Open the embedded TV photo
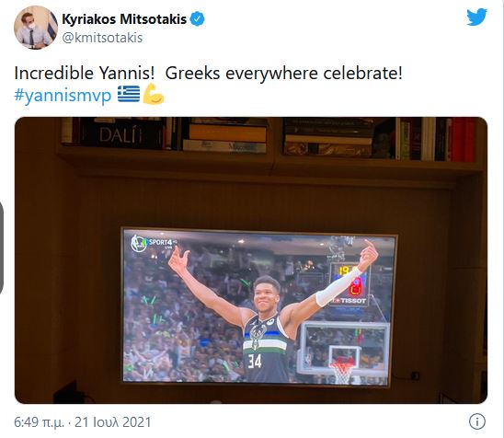The height and width of the screenshot is (438, 504). [251, 260]
